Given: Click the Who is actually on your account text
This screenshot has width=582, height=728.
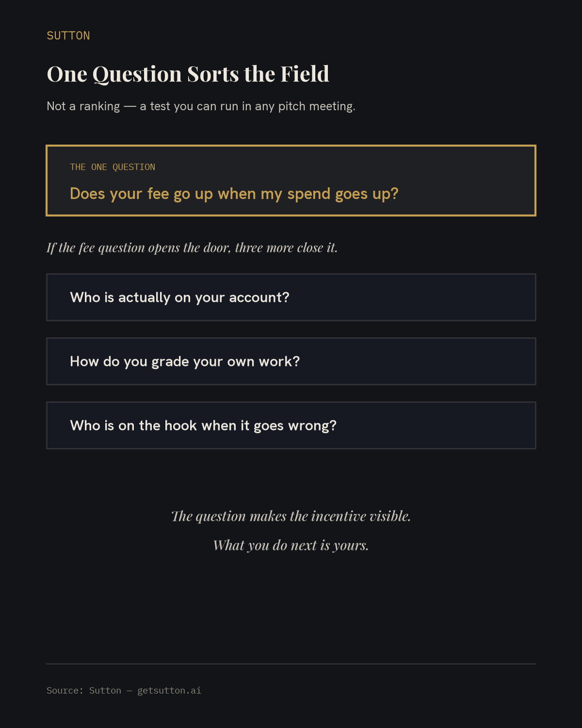Looking at the screenshot, I should pos(179,298).
